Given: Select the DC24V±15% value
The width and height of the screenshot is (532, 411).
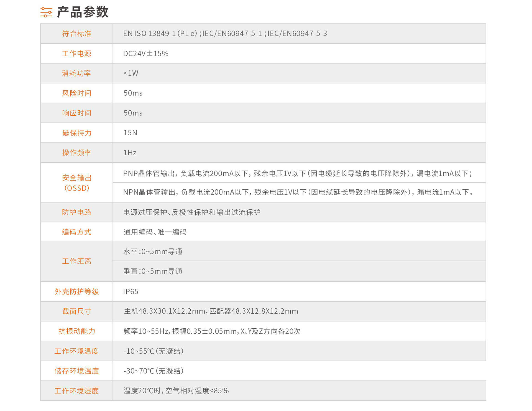Looking at the screenshot, I should point(145,54).
